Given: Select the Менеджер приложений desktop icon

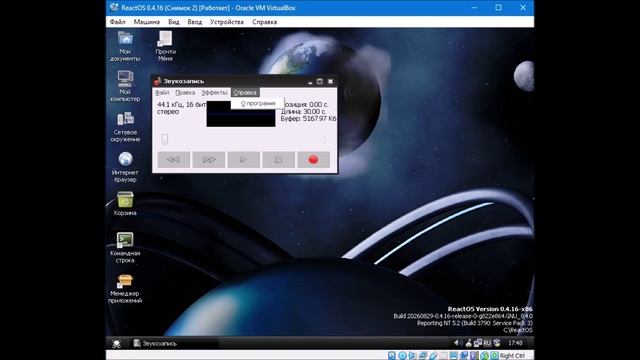Looking at the screenshot, I should tap(125, 288).
